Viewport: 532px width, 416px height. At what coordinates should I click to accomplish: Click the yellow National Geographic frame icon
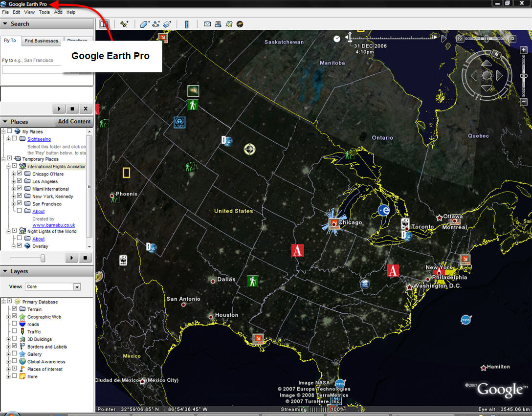[126, 173]
